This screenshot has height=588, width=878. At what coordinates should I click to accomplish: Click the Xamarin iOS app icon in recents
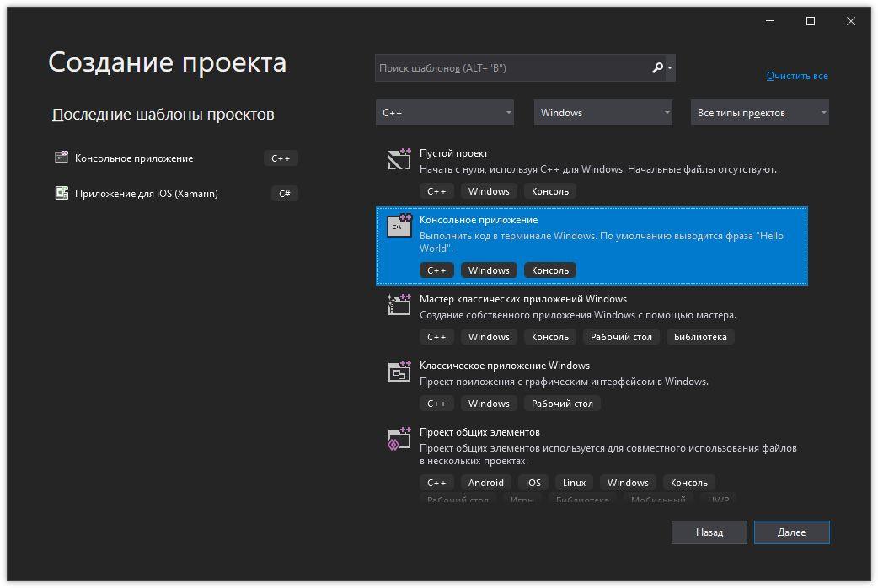[62, 193]
